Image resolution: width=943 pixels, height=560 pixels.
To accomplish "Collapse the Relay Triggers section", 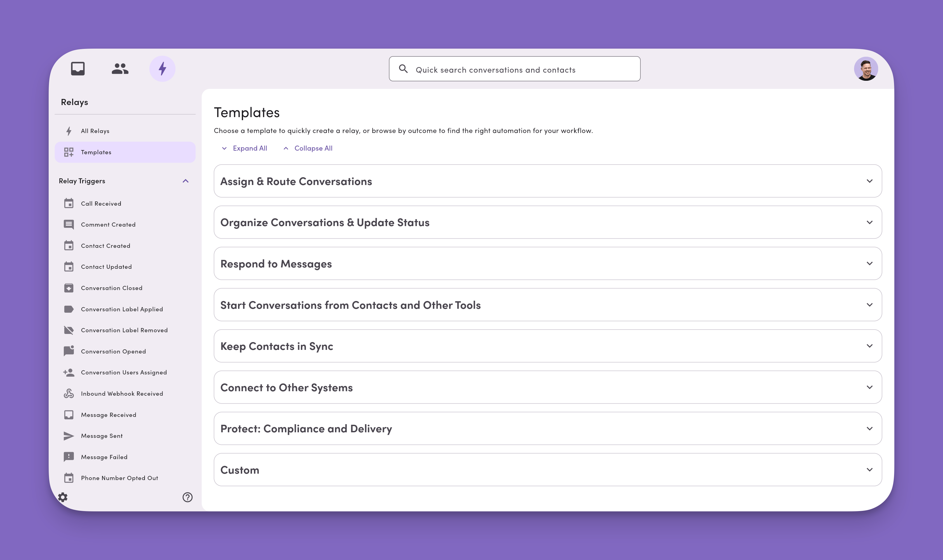I will click(185, 181).
